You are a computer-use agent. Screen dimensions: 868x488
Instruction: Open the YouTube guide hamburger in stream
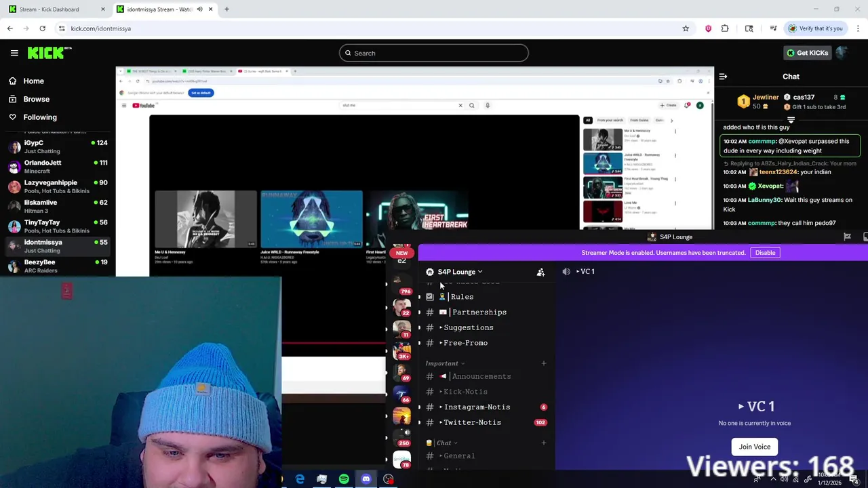(x=123, y=105)
